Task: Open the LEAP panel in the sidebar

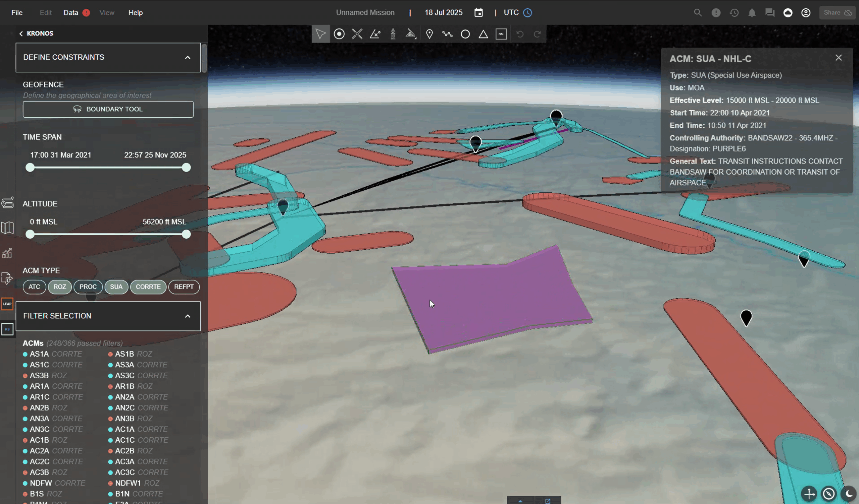Action: tap(7, 304)
